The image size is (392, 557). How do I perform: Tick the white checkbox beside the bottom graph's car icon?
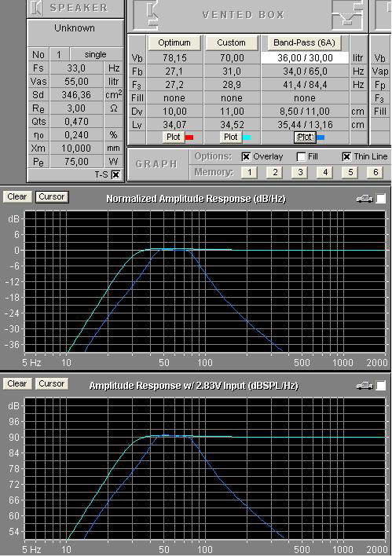381,386
